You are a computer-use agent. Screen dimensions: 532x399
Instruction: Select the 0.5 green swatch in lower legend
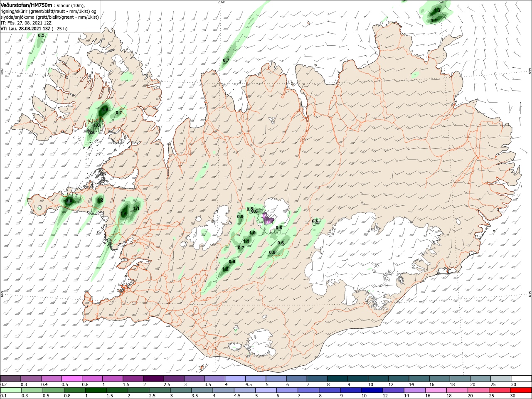53,390
